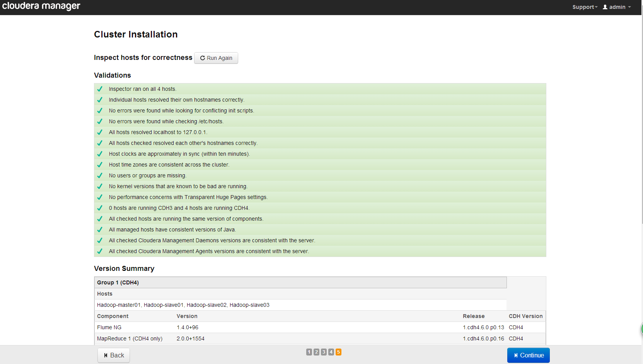Go to wizard step 3
Image resolution: width=643 pixels, height=364 pixels.
coord(324,352)
